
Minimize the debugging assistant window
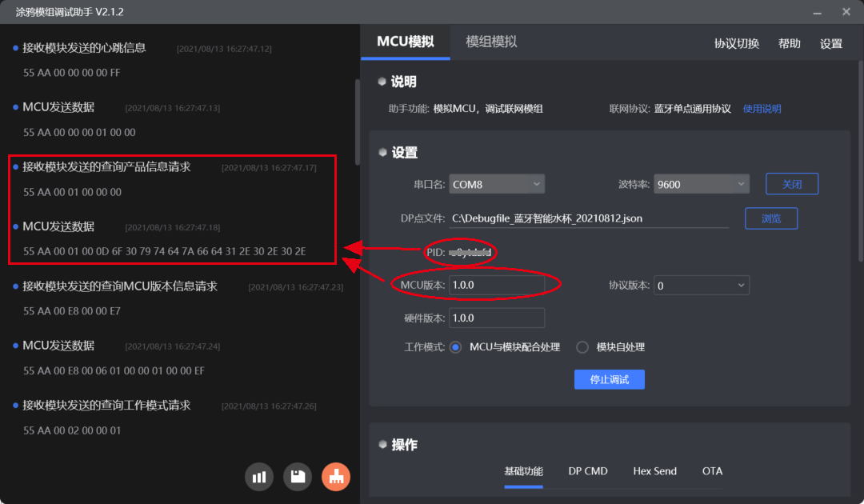817,12
